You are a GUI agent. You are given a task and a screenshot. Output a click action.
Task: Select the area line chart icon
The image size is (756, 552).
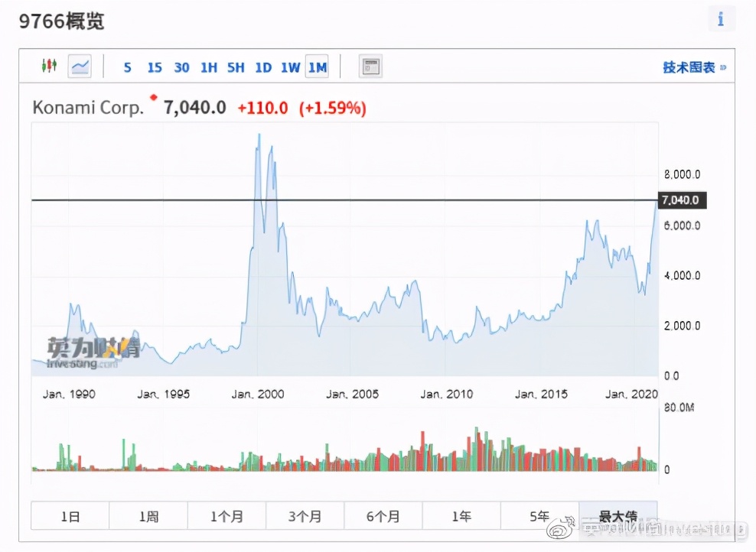80,66
